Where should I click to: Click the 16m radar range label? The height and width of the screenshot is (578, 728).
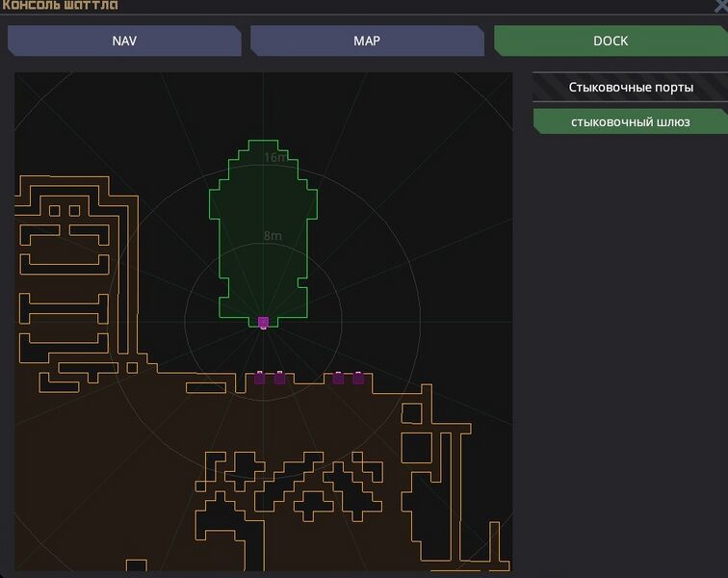[274, 157]
